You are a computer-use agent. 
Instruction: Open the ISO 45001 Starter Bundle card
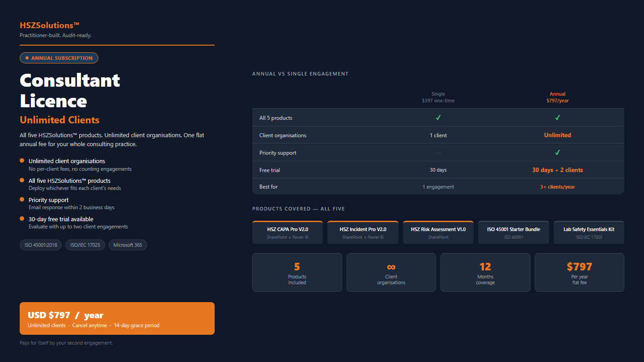[513, 232]
